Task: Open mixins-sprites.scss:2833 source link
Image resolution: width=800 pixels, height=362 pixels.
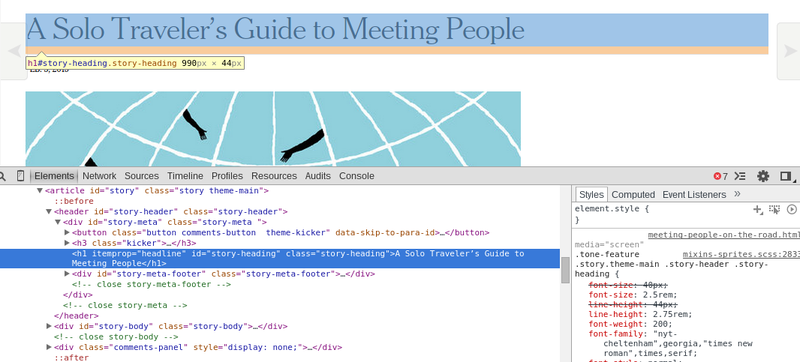Action: 741,254
